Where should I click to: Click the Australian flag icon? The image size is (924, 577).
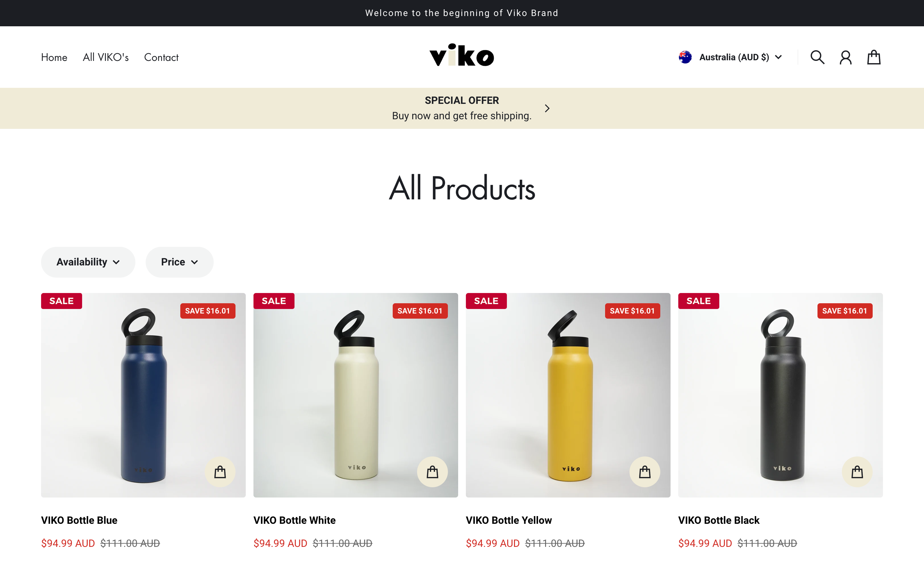685,57
